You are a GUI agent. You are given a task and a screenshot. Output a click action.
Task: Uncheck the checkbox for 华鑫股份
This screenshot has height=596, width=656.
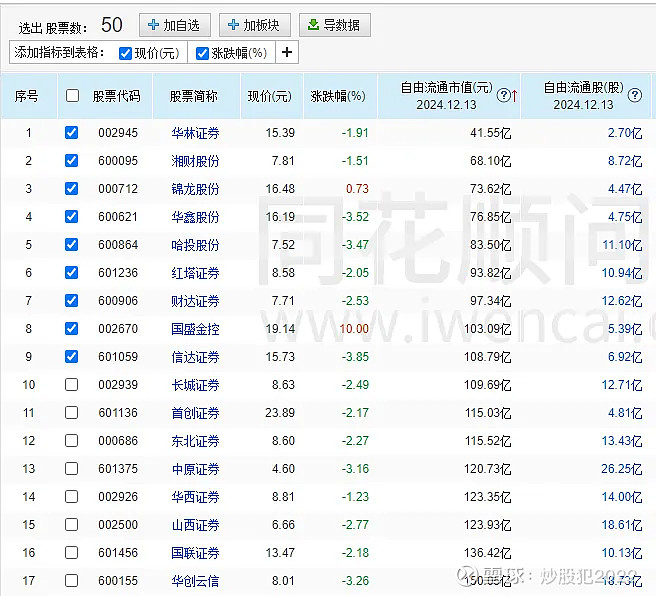point(72,217)
